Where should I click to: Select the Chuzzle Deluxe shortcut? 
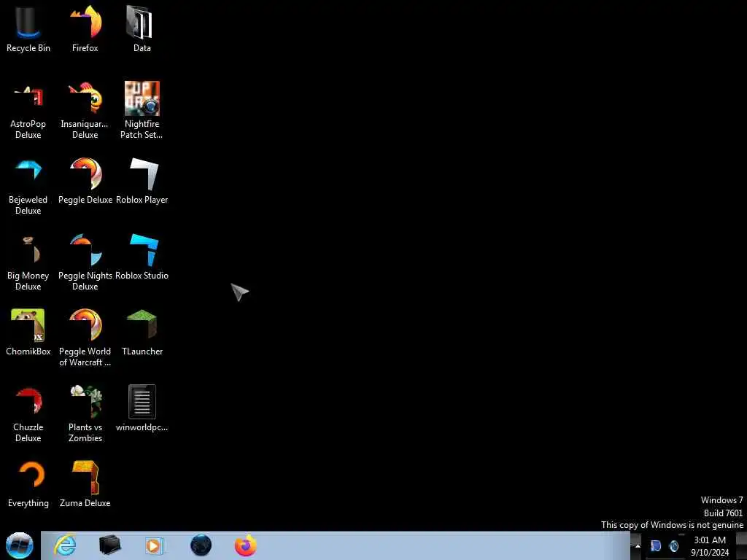[28, 413]
